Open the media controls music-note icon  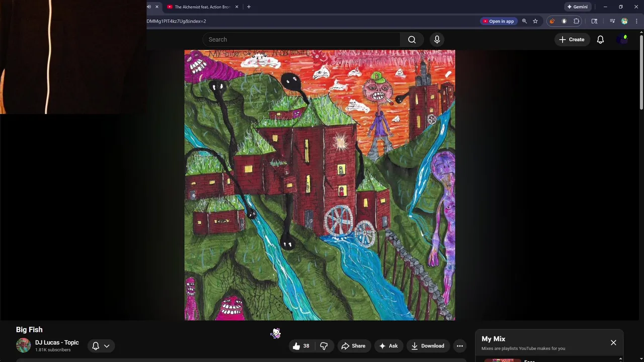(612, 21)
